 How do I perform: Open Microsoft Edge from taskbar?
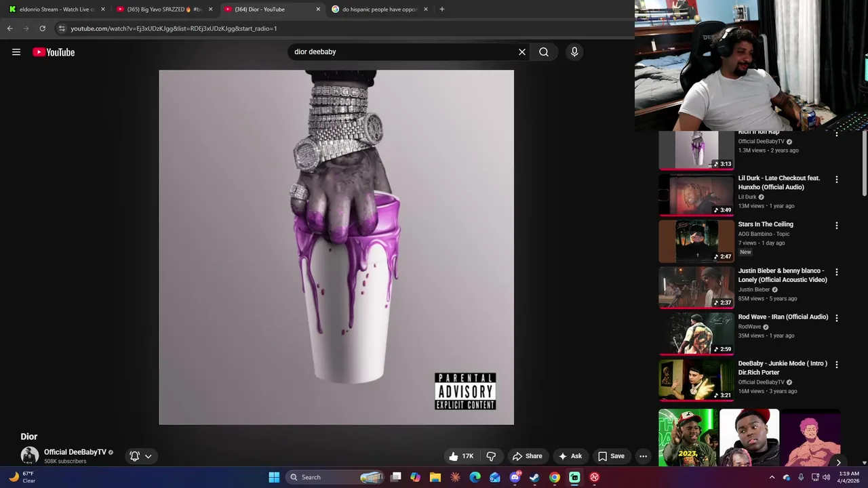475,477
